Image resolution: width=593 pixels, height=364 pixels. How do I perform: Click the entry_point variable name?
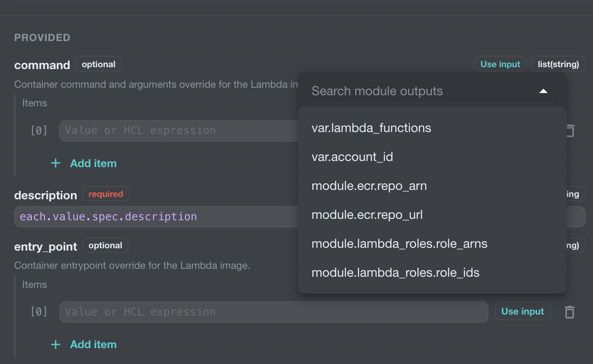pos(46,246)
